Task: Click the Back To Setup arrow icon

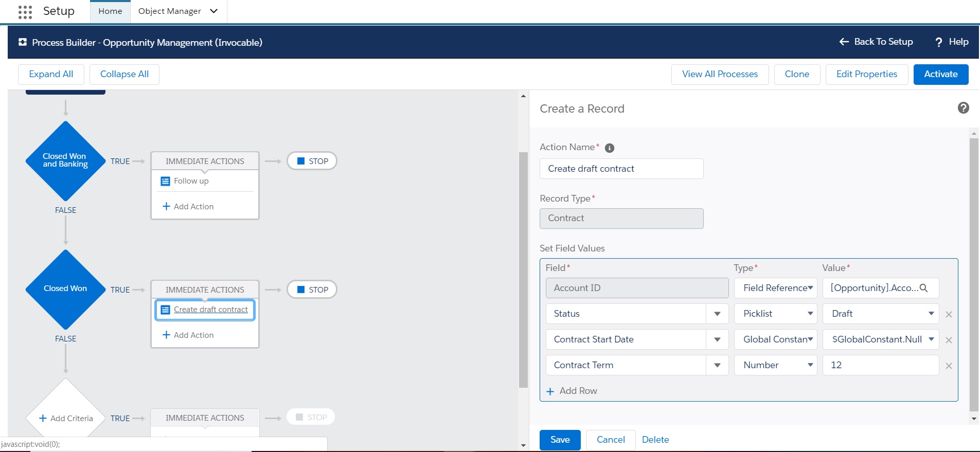Action: (x=844, y=42)
